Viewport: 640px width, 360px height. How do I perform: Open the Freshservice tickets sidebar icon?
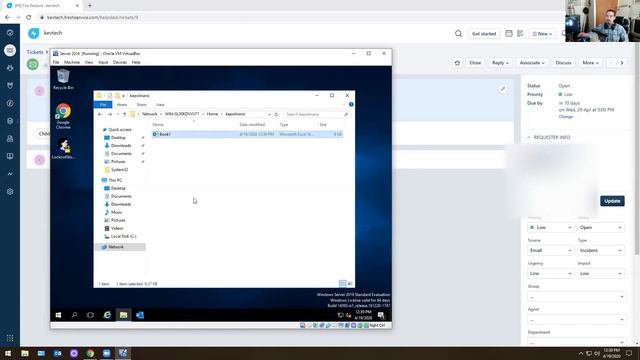tap(10, 50)
